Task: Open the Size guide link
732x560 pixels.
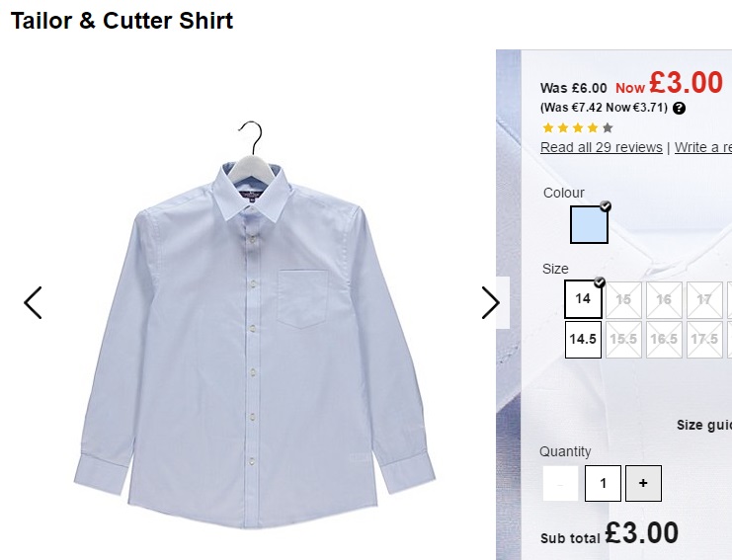Action: [x=704, y=425]
